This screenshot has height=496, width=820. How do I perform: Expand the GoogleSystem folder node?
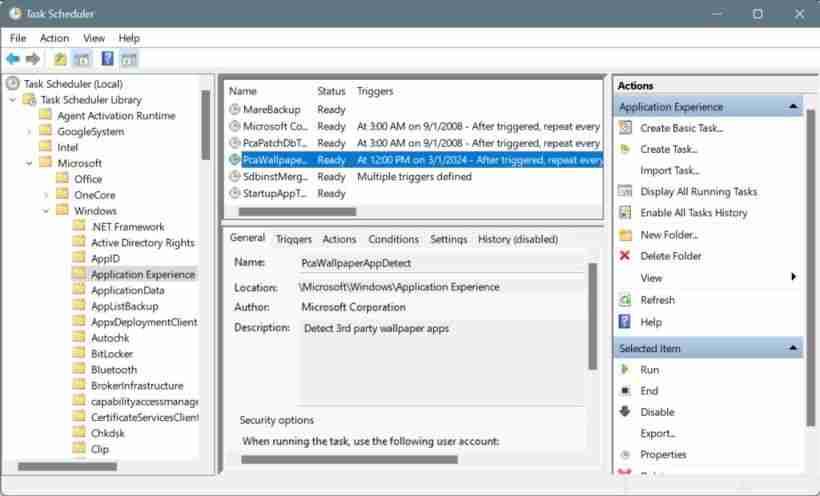coord(29,131)
